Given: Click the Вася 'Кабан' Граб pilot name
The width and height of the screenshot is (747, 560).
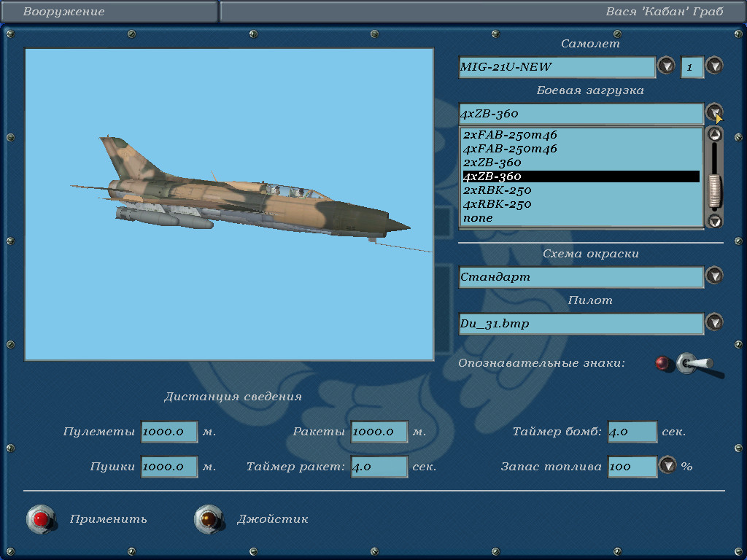Looking at the screenshot, I should coord(665,12).
